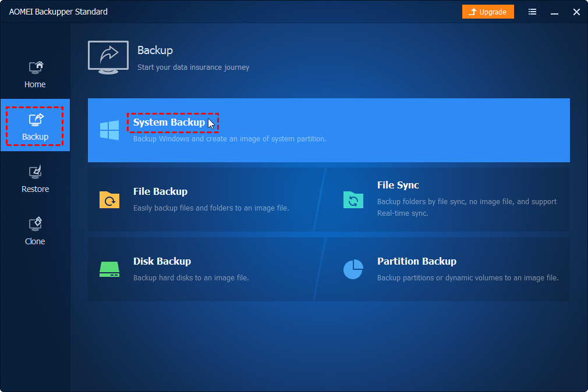Click the Partition Backup pie chart icon
The width and height of the screenshot is (588, 392).
(353, 269)
